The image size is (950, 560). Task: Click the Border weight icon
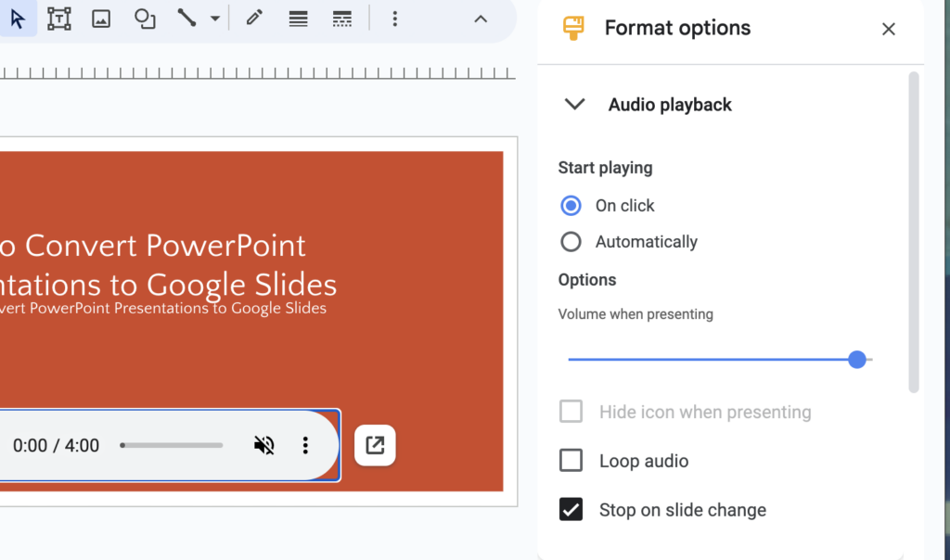297,19
